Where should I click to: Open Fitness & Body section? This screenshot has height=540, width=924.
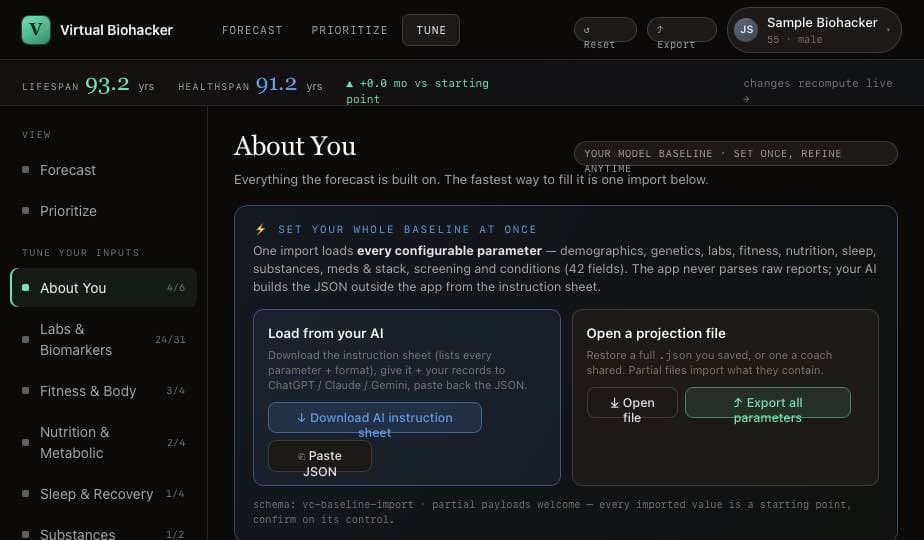pos(103,391)
